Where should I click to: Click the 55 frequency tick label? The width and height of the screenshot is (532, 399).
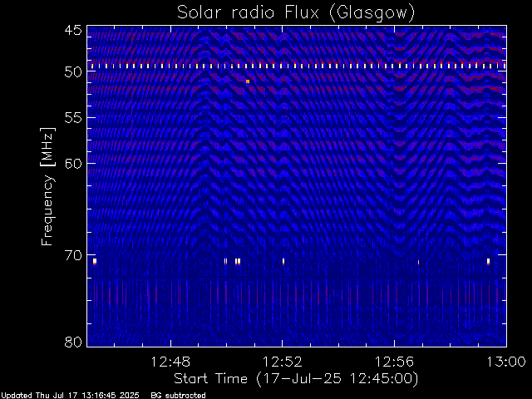coord(73,118)
